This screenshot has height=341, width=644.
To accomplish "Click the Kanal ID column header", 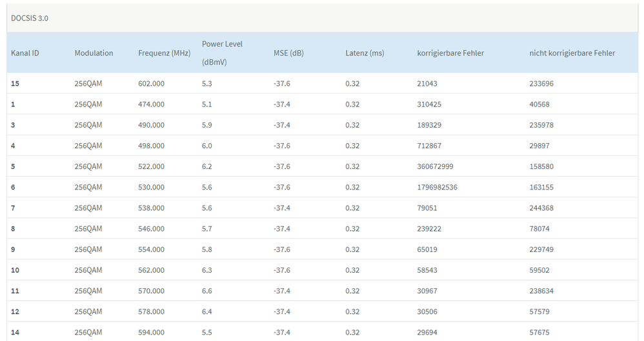I will (25, 53).
